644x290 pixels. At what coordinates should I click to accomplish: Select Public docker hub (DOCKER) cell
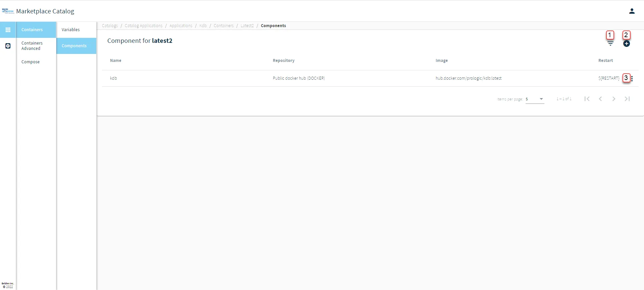(299, 78)
